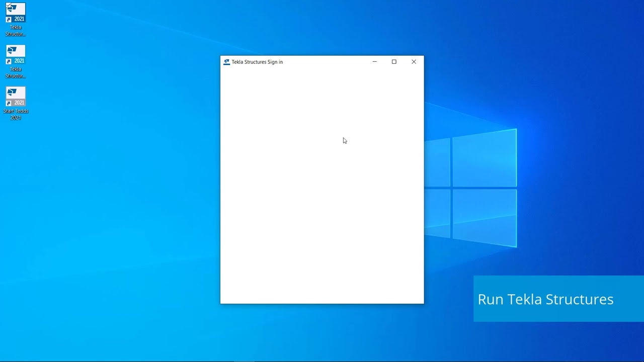The image size is (644, 362).
Task: Maximize the Tekla Structures Sign in window
Action: (x=394, y=62)
